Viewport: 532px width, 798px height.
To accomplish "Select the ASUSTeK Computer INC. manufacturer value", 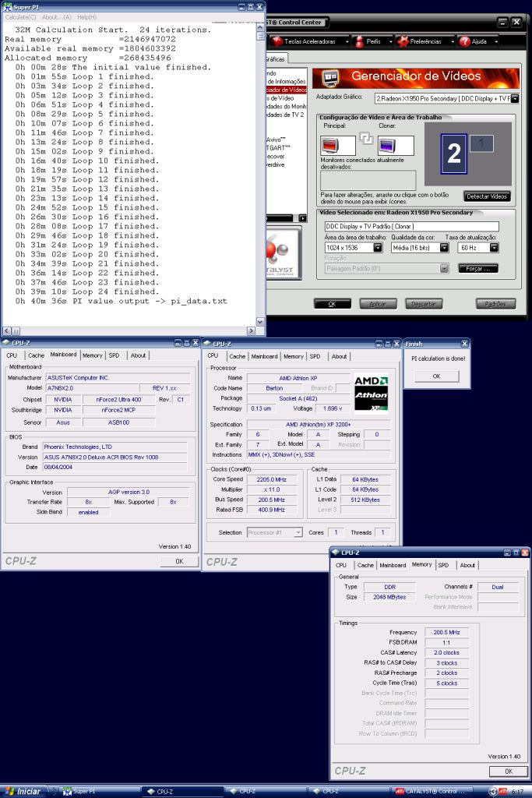I will 118,378.
